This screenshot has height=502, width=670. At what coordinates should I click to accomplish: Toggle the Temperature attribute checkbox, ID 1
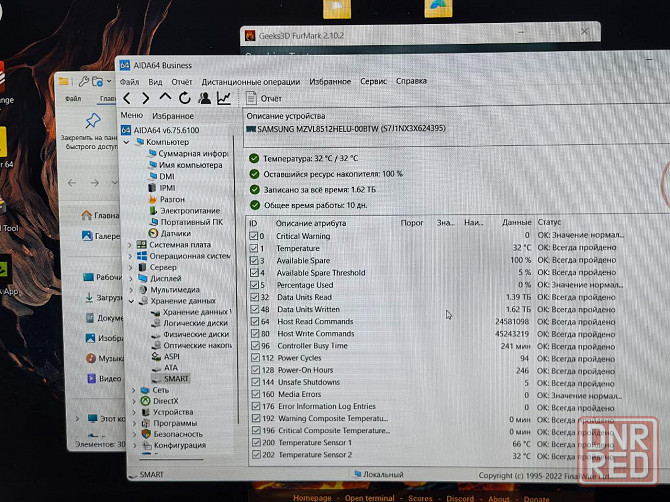click(253, 248)
